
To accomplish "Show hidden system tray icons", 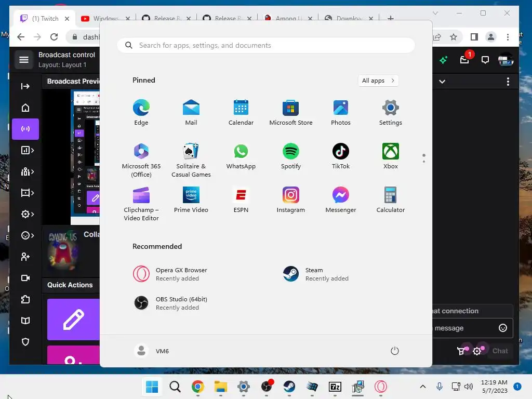I will [x=423, y=387].
